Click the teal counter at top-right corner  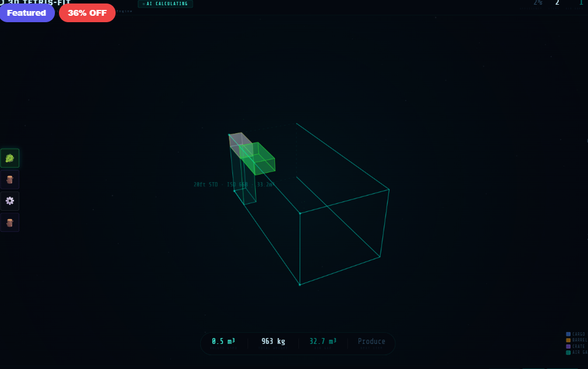pyautogui.click(x=582, y=3)
